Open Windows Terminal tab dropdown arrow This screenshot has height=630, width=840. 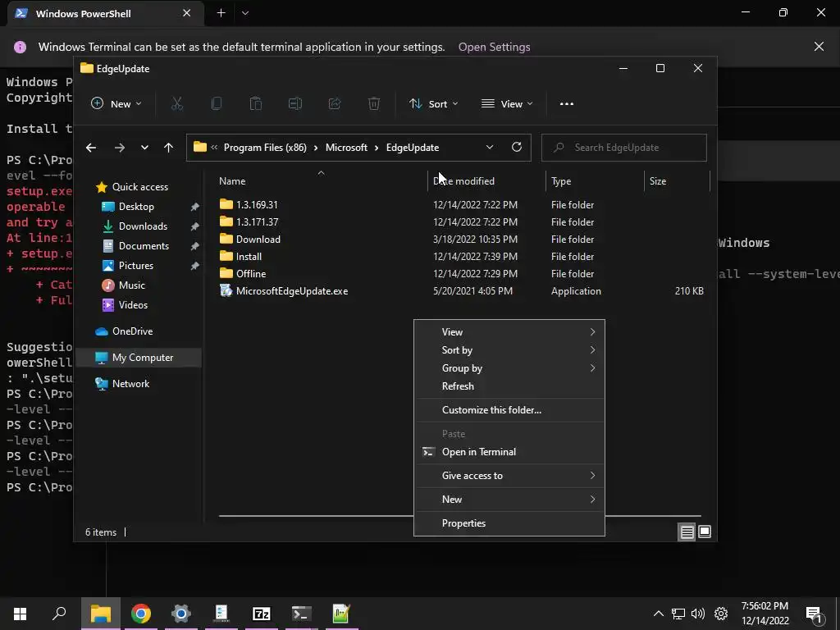[x=244, y=13]
